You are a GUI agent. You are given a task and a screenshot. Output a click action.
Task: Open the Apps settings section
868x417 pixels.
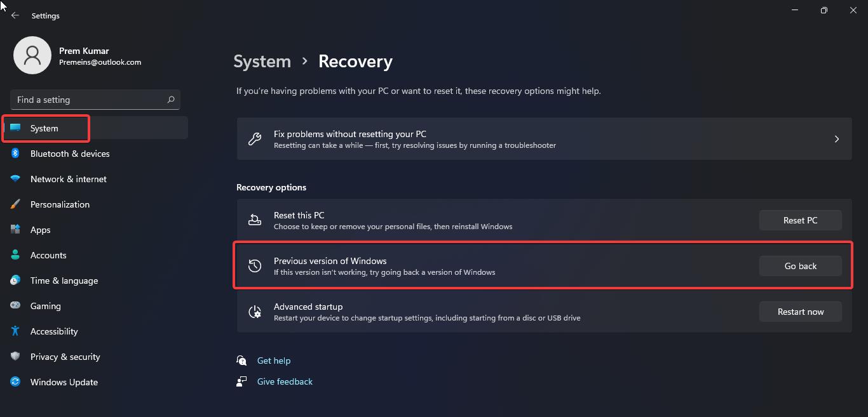[40, 229]
